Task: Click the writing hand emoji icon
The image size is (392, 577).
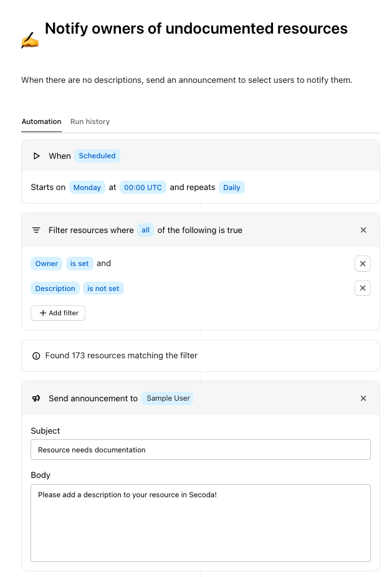Action: click(x=30, y=41)
